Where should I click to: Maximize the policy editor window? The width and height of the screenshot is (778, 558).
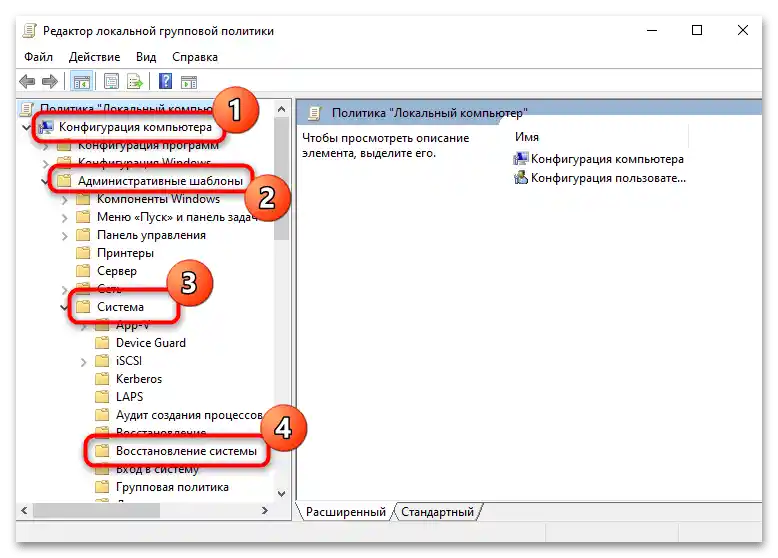(697, 30)
